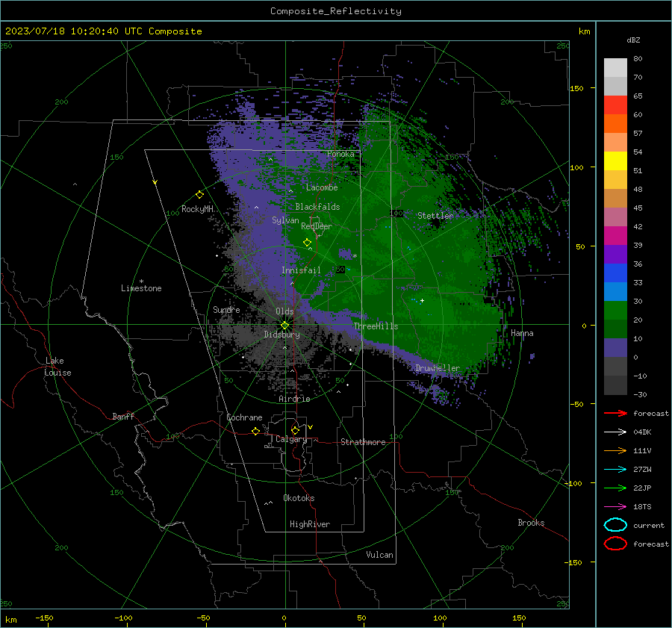Image resolution: width=672 pixels, height=628 pixels.
Task: Select the Airdrie label
Action: point(294,399)
